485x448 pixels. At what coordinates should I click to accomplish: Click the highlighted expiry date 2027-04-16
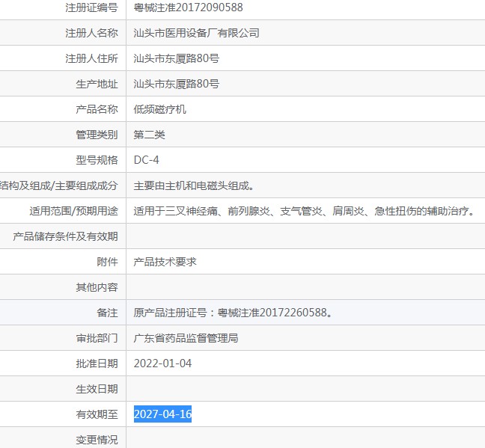click(x=162, y=414)
